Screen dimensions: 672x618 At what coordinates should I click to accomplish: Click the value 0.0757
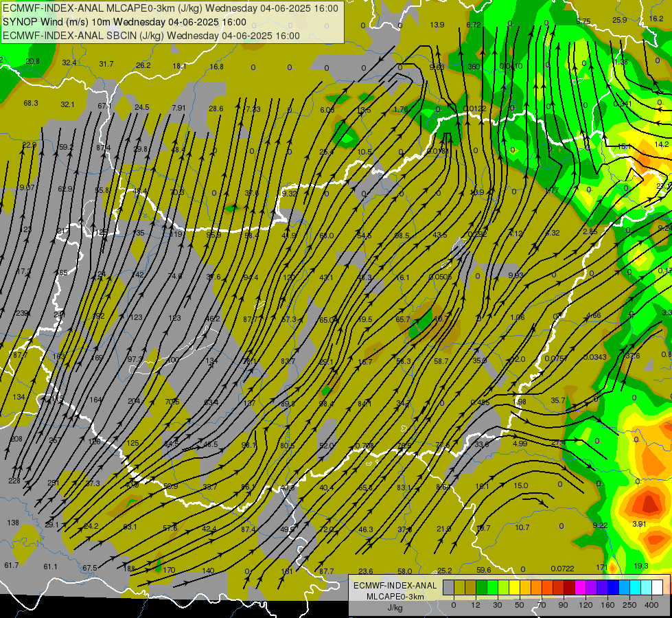[x=556, y=358]
